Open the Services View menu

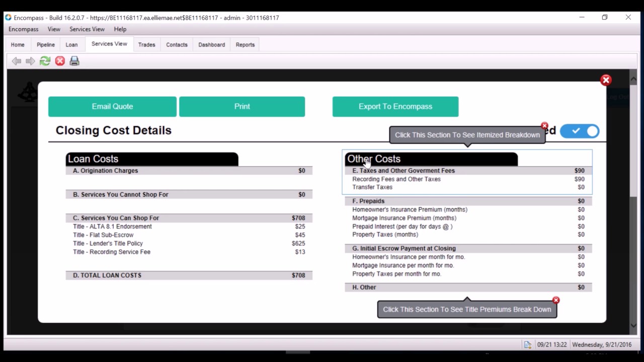(87, 29)
